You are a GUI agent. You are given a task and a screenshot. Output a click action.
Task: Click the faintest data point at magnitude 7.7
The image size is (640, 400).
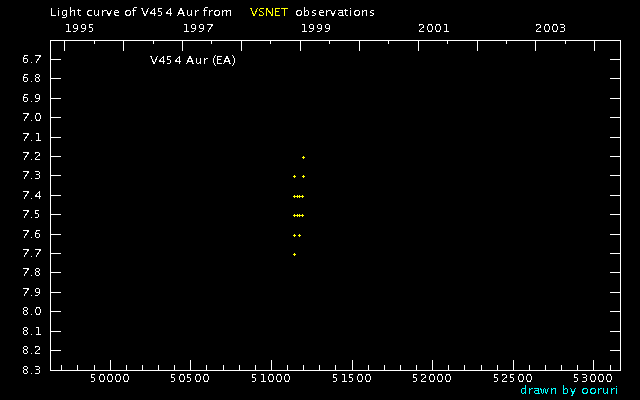[294, 254]
